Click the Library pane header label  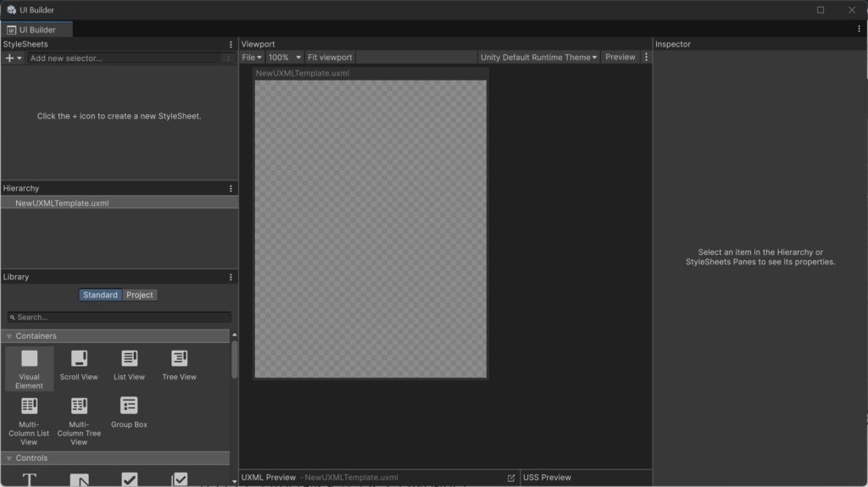[16, 277]
